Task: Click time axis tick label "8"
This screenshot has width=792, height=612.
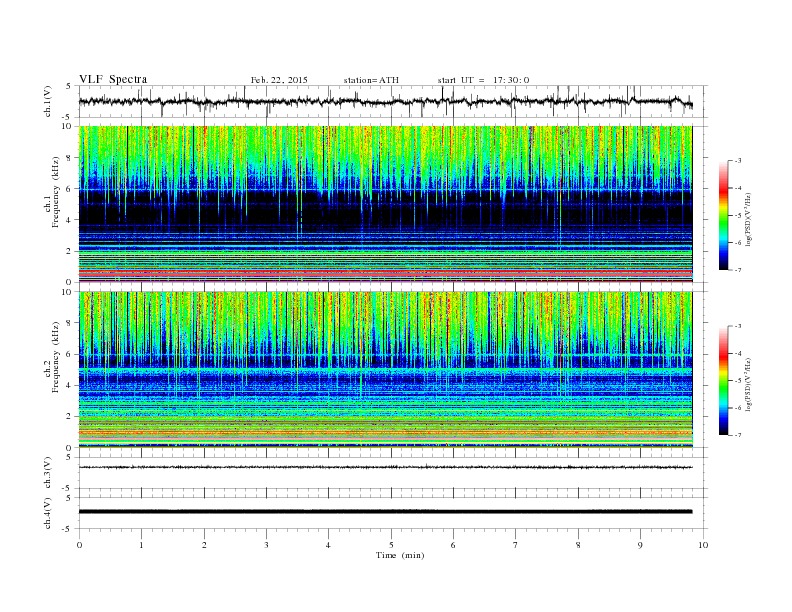Action: pyautogui.click(x=578, y=545)
